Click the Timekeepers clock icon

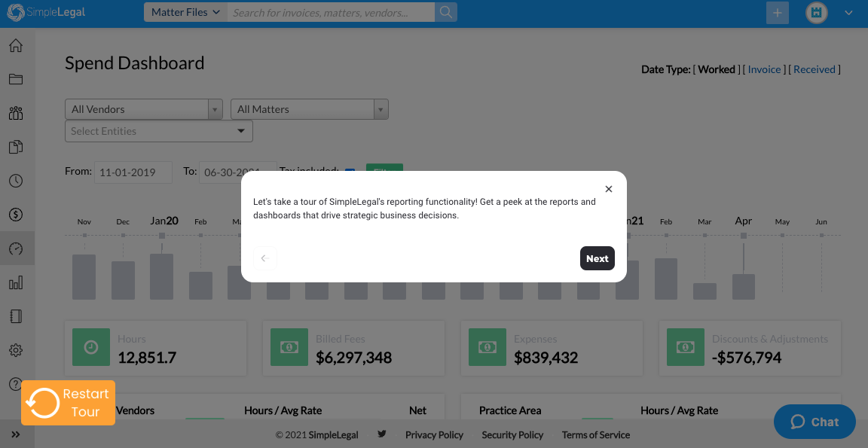(x=15, y=181)
